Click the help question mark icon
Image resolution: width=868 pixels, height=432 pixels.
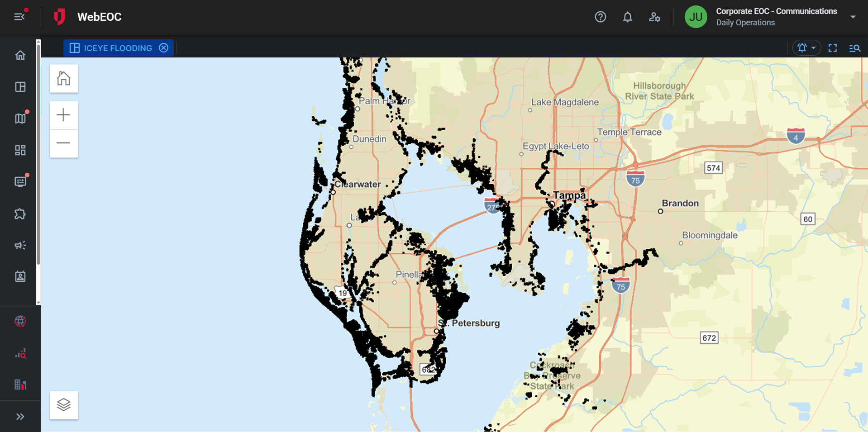pos(600,17)
